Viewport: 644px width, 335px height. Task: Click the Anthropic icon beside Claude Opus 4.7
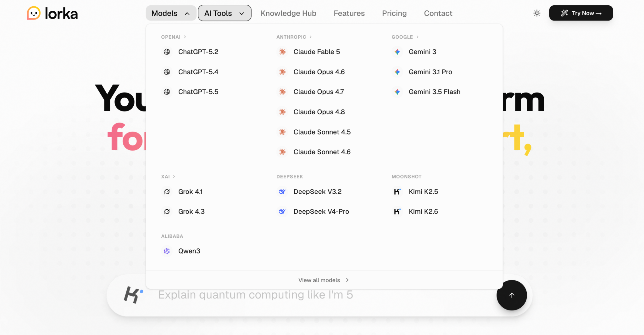(x=282, y=92)
